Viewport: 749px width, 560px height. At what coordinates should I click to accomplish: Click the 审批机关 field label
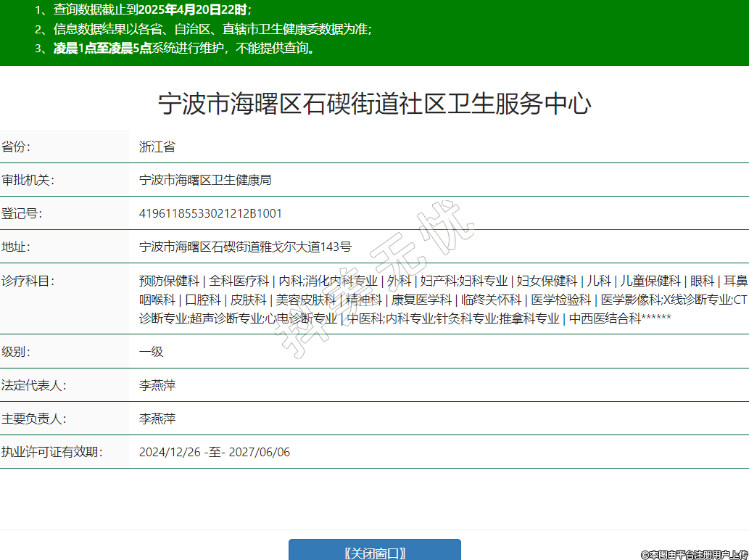pyautogui.click(x=28, y=180)
